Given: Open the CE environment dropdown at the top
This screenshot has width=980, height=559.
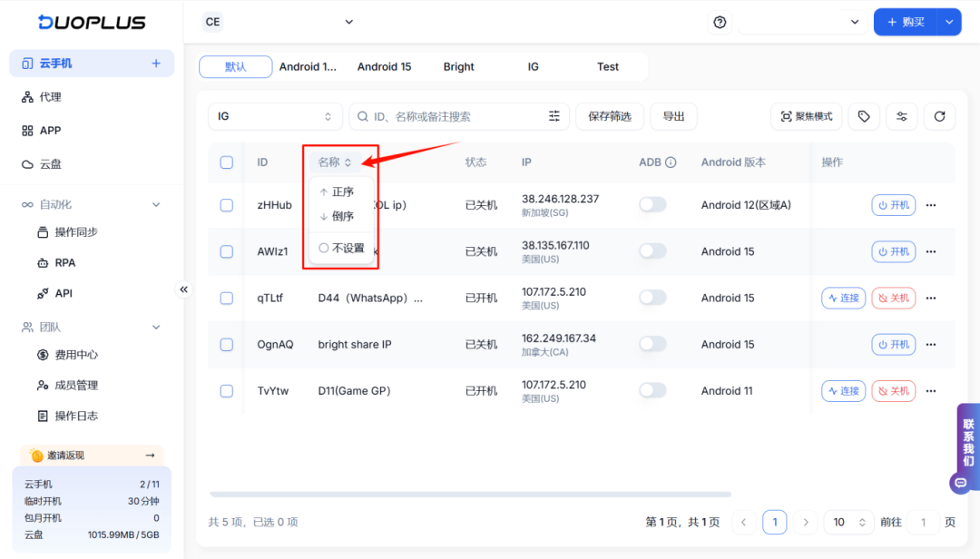Looking at the screenshot, I should tap(281, 21).
